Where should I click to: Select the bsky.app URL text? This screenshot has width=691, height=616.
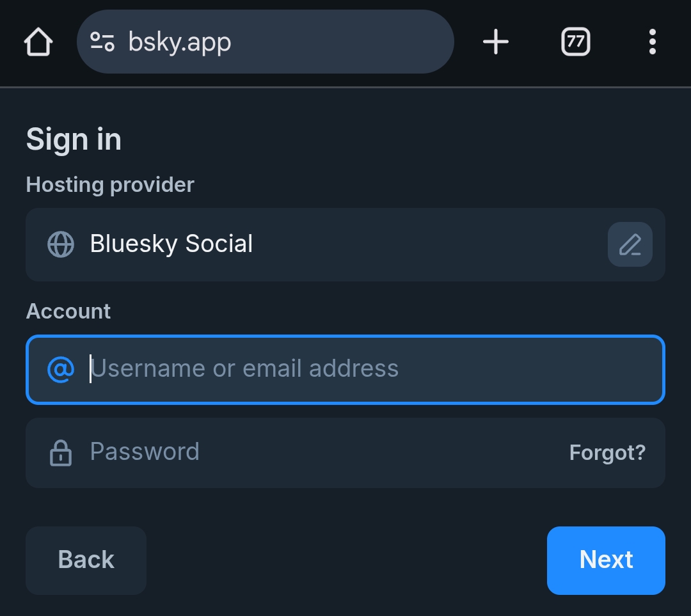180,42
